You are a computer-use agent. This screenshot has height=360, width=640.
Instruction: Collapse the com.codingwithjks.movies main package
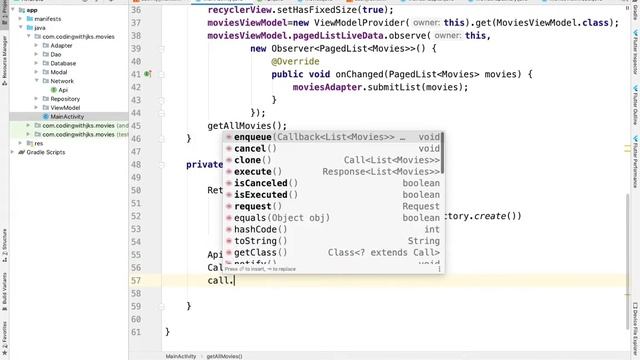(x=29, y=37)
